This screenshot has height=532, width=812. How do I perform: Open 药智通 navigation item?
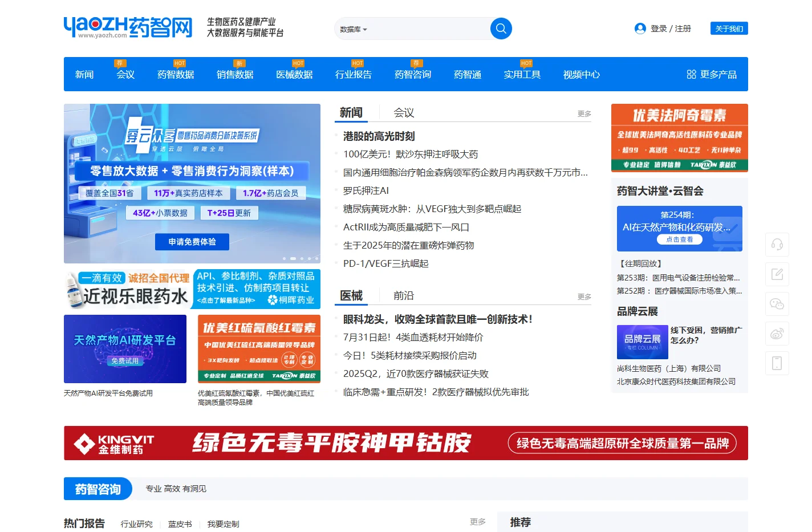pyautogui.click(x=468, y=75)
